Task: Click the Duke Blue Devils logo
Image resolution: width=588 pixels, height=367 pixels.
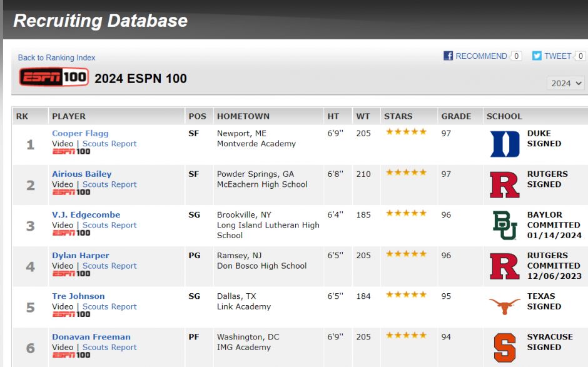Action: click(x=505, y=144)
